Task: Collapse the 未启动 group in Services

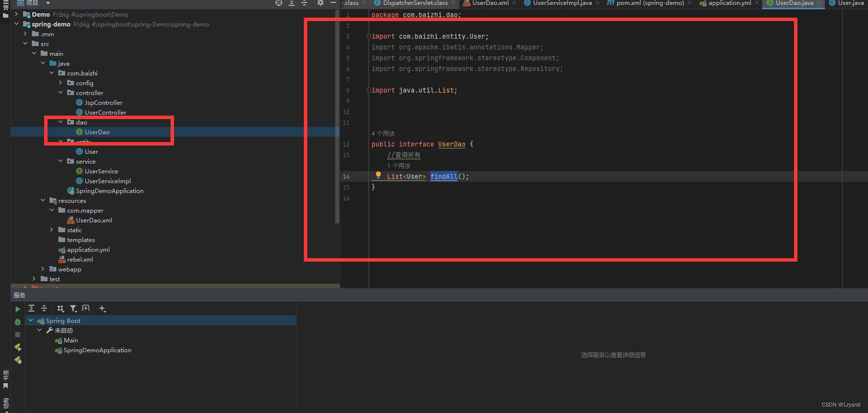Action: pyautogui.click(x=40, y=330)
